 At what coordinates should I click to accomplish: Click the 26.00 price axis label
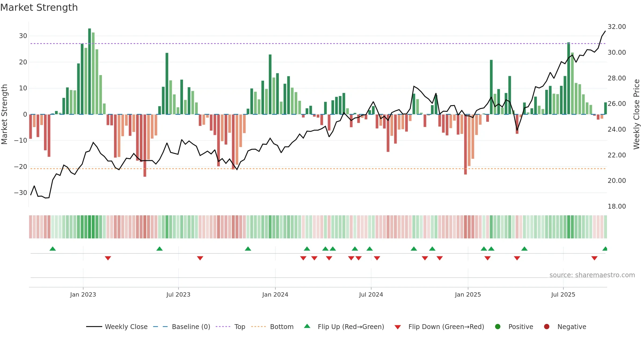pyautogui.click(x=617, y=104)
